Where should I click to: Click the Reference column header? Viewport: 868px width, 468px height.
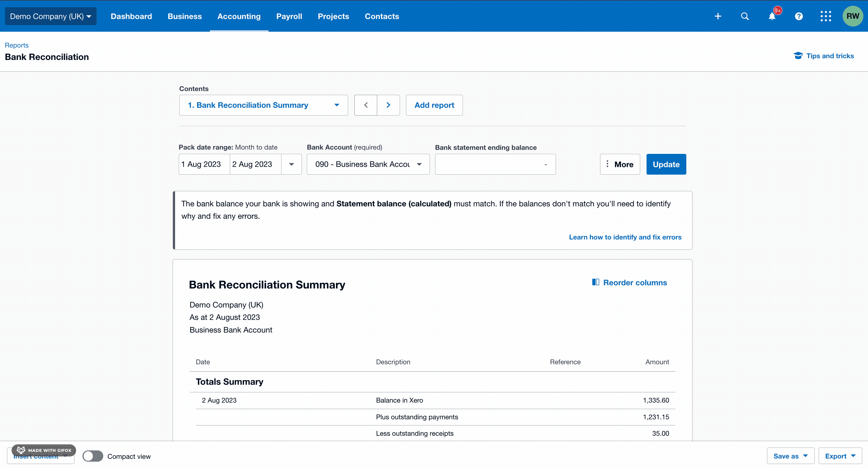[x=565, y=362]
